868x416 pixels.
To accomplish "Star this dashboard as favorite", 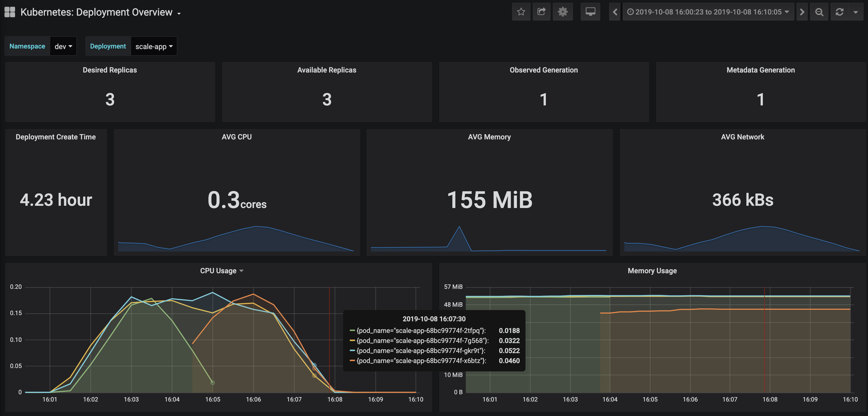I will (x=521, y=12).
